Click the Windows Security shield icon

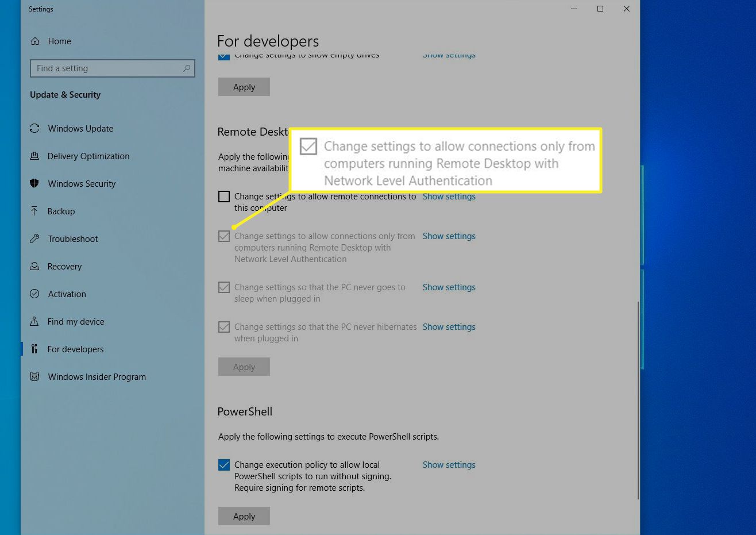click(34, 184)
